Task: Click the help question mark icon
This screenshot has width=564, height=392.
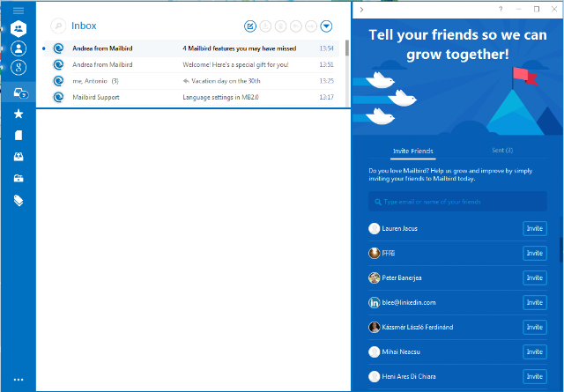Action: (501, 10)
